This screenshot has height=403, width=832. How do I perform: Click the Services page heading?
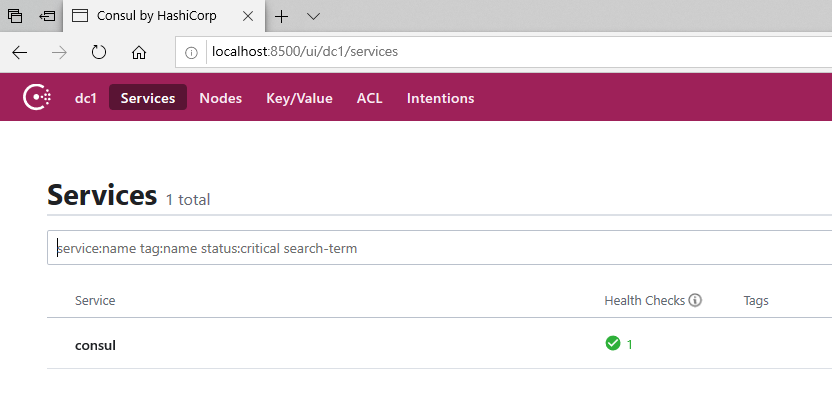(102, 195)
